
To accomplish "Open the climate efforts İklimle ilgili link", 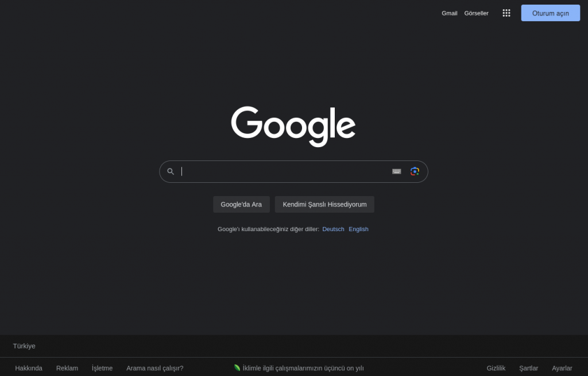I will (x=303, y=368).
